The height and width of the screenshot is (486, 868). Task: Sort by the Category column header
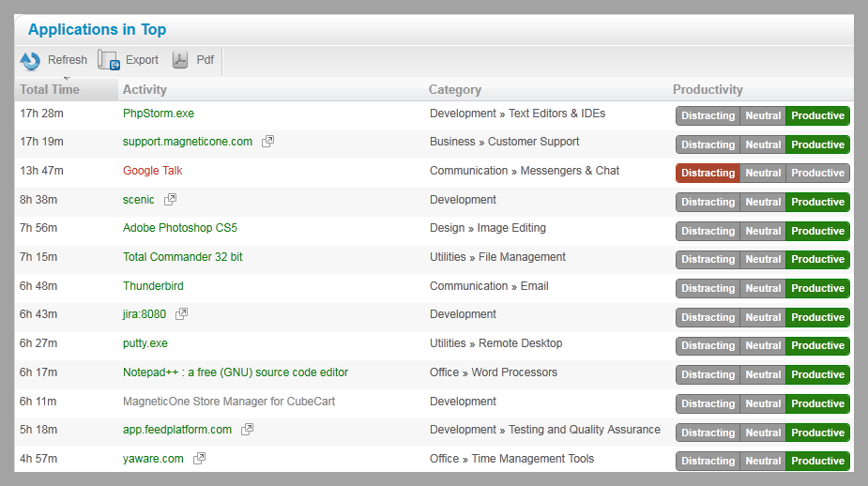click(x=455, y=90)
